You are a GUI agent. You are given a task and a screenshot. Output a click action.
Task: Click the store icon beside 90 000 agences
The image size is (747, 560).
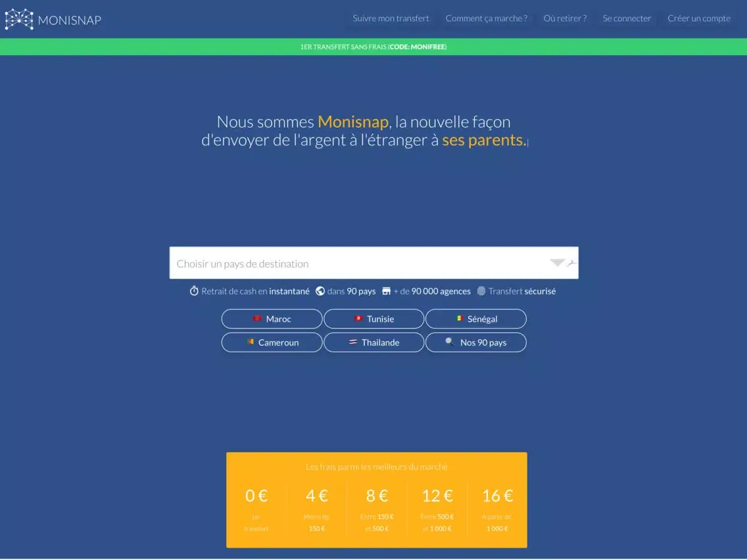pos(387,291)
